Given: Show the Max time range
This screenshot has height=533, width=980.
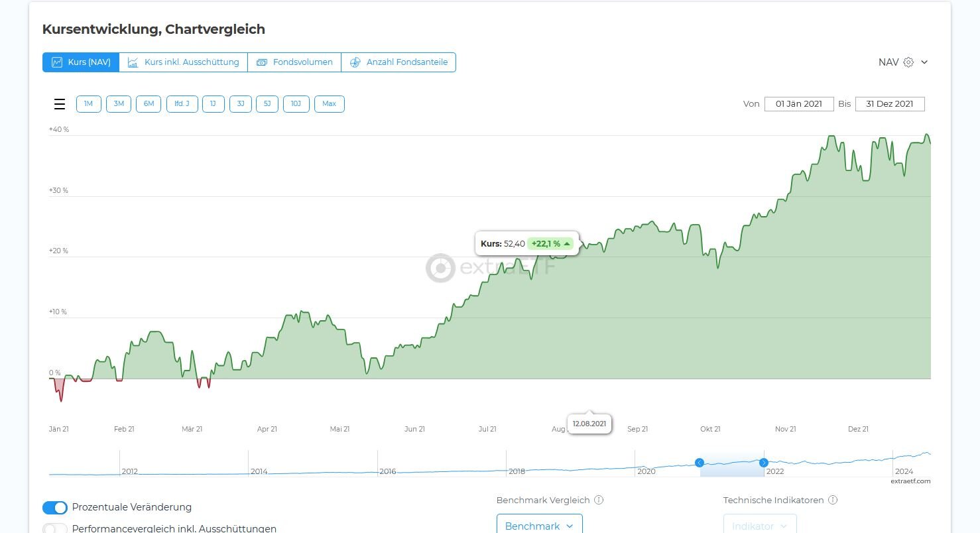Looking at the screenshot, I should 329,104.
